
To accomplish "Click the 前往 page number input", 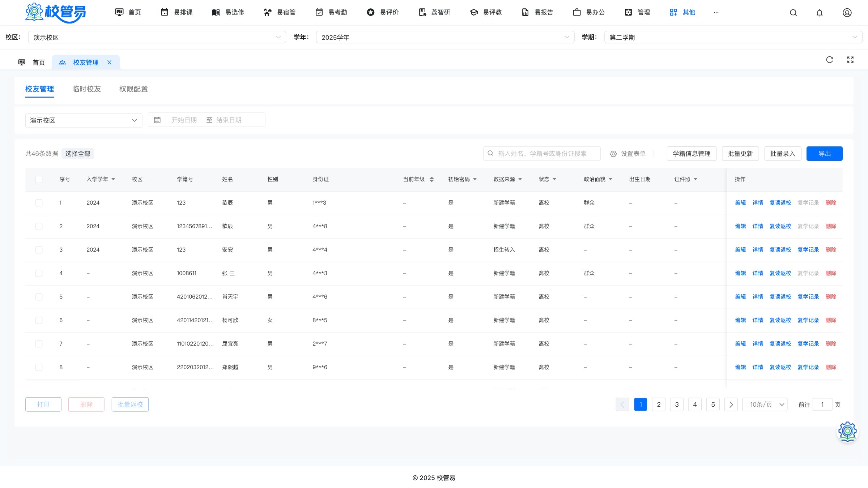I will pyautogui.click(x=822, y=404).
